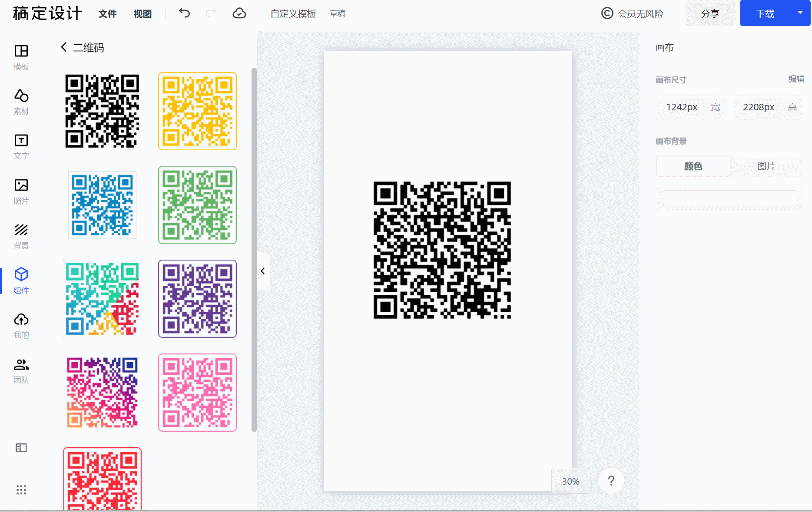Image resolution: width=812 pixels, height=512 pixels.
Task: Click the copyright 会员无风险 icon
Action: point(607,13)
